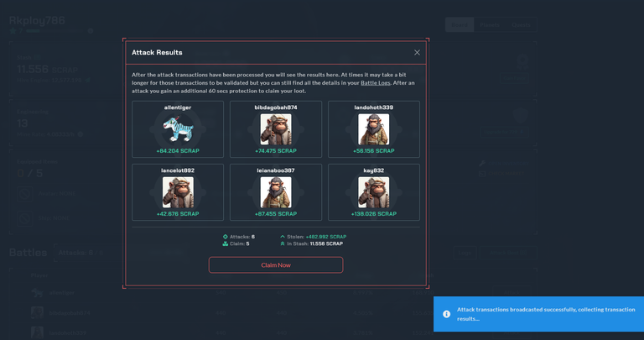The image size is (644, 340).
Task: Select the allentiger name in results
Action: point(178,107)
